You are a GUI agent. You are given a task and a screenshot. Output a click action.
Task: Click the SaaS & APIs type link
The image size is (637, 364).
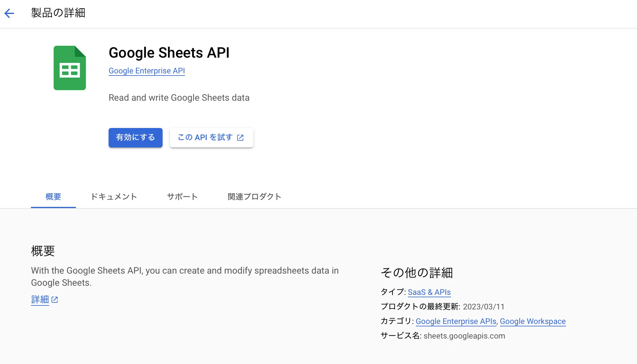(429, 292)
